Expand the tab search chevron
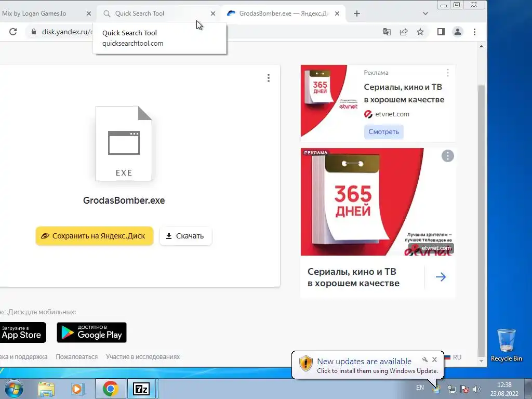 pyautogui.click(x=425, y=14)
